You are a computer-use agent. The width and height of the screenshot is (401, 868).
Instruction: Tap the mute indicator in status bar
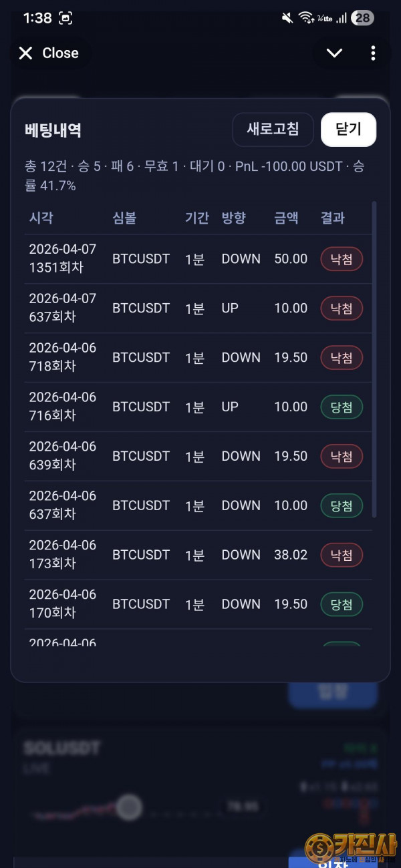(x=287, y=18)
